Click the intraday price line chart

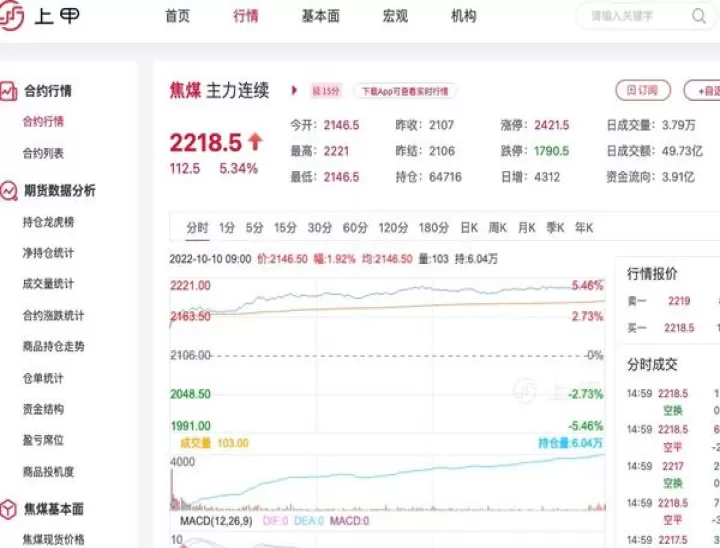pos(387,356)
